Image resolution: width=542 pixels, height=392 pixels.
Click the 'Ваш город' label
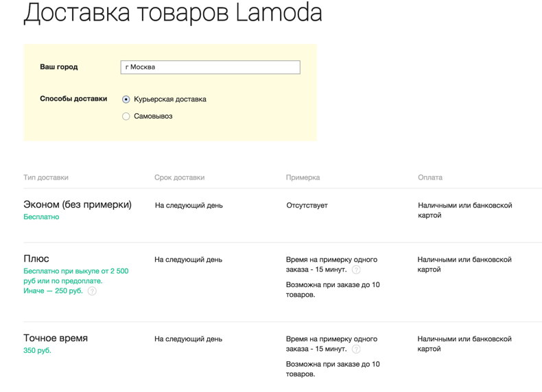pos(59,67)
